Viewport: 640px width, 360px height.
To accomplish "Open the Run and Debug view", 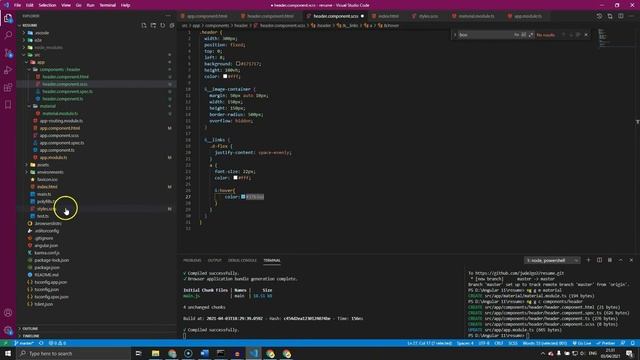I will 8,70.
